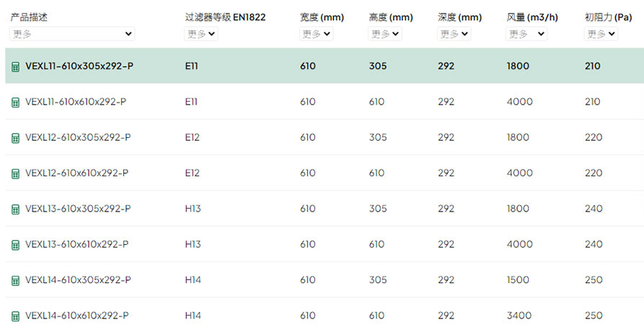This screenshot has height=330, width=644.
Task: Expand the 风量 (m3/h) filter dropdown
Action: click(x=526, y=34)
